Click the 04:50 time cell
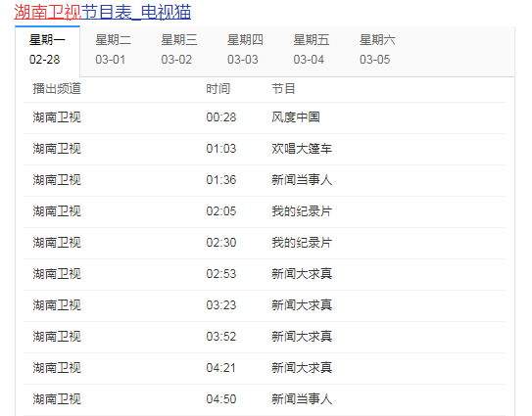Screen dimensions: 532x416 (x=221, y=399)
